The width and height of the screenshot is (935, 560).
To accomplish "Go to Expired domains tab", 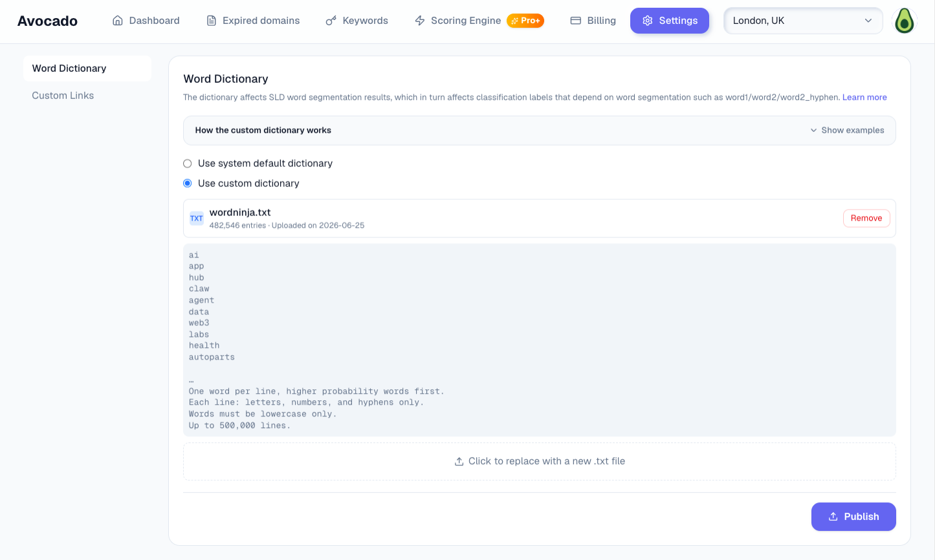I will coord(253,21).
